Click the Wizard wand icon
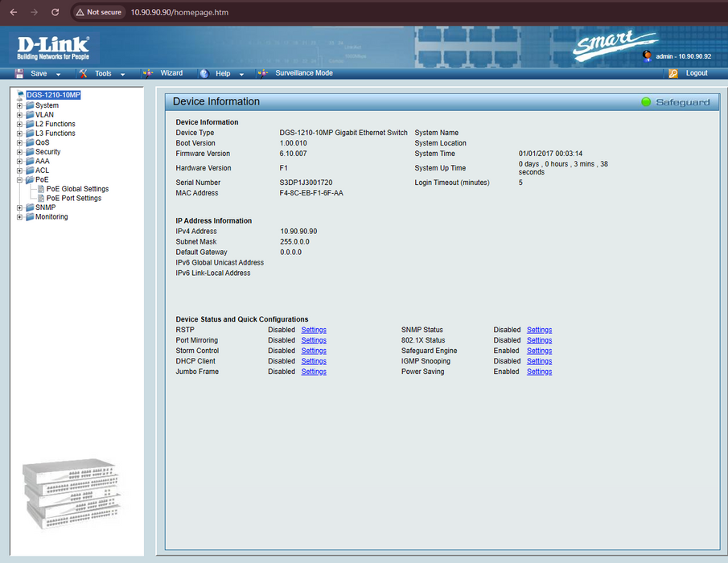The image size is (728, 563). 148,73
